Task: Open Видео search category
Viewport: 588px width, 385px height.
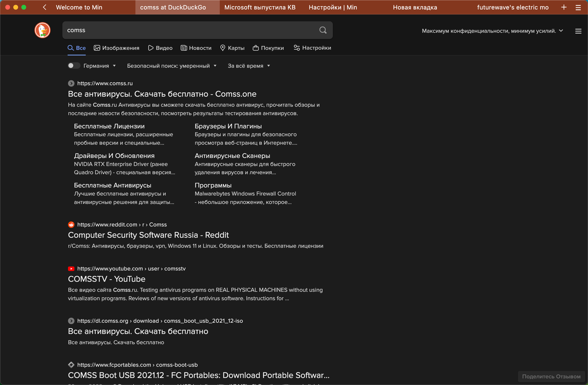Action: 160,48
